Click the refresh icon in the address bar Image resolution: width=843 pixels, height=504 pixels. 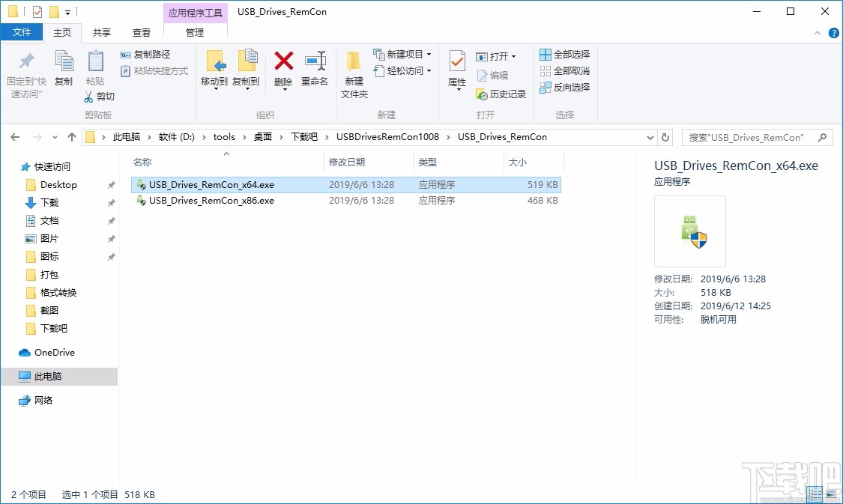(665, 137)
